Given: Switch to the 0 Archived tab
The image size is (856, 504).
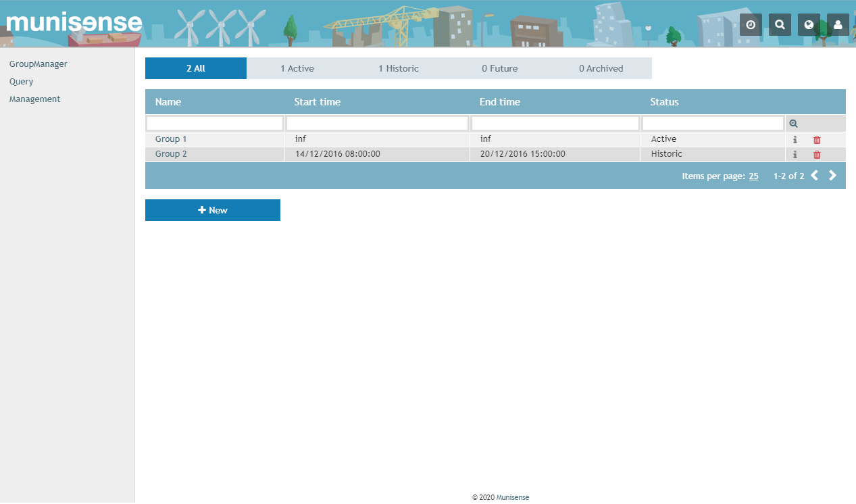Looking at the screenshot, I should (x=601, y=68).
